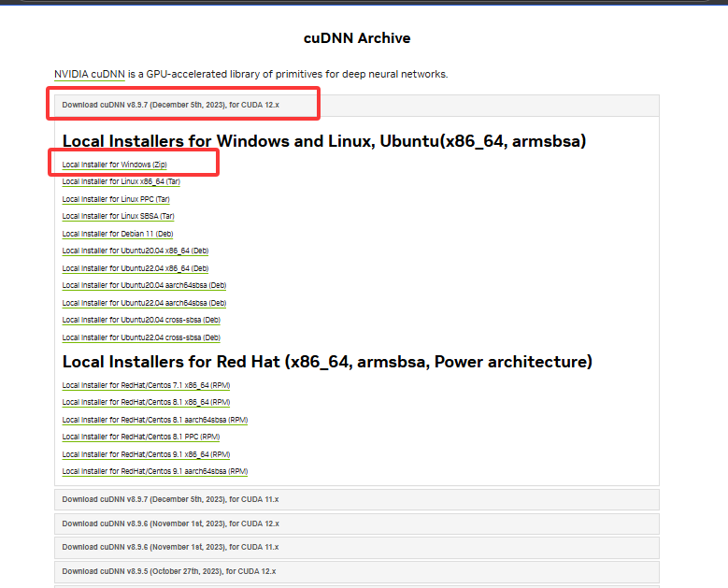Viewport: 728px width, 588px height.
Task: Open Ubuntu22.04 aarch64sbsa (Deb) installer link
Action: click(x=145, y=303)
